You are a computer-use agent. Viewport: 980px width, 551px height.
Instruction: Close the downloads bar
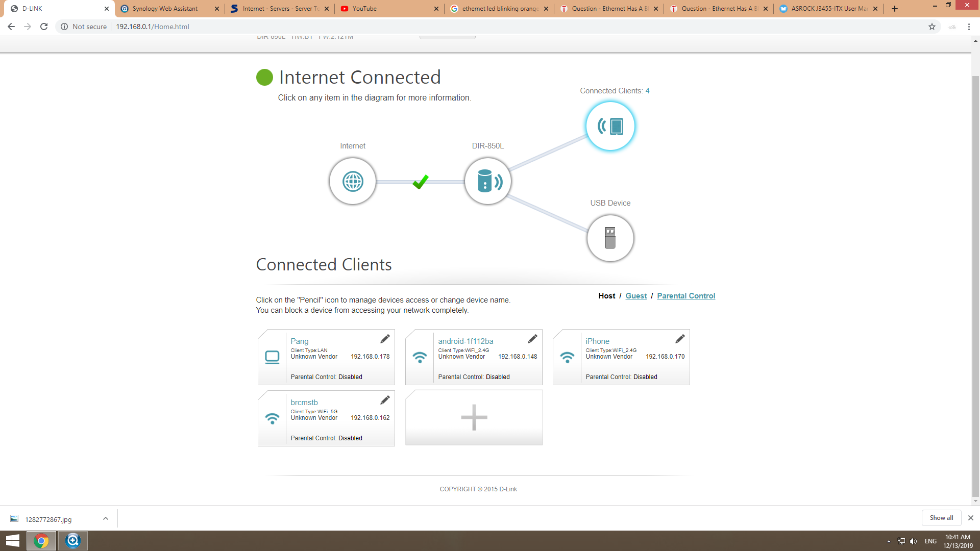click(x=971, y=518)
